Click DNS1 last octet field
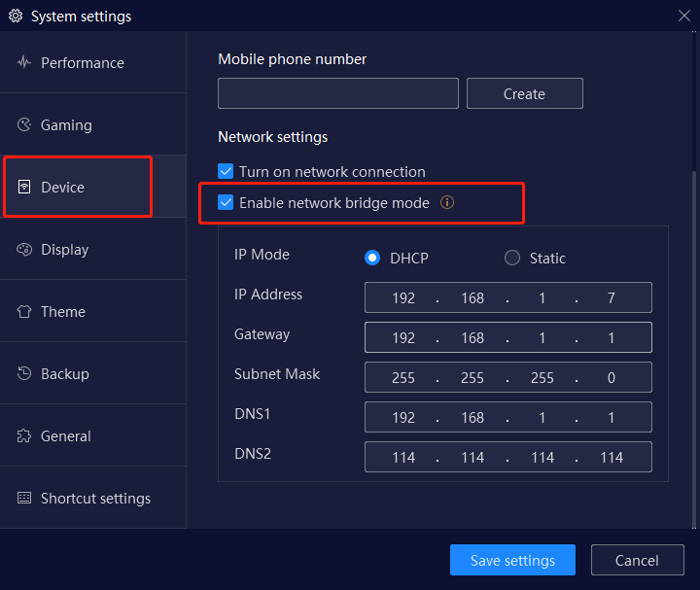This screenshot has height=590, width=700. [612, 417]
